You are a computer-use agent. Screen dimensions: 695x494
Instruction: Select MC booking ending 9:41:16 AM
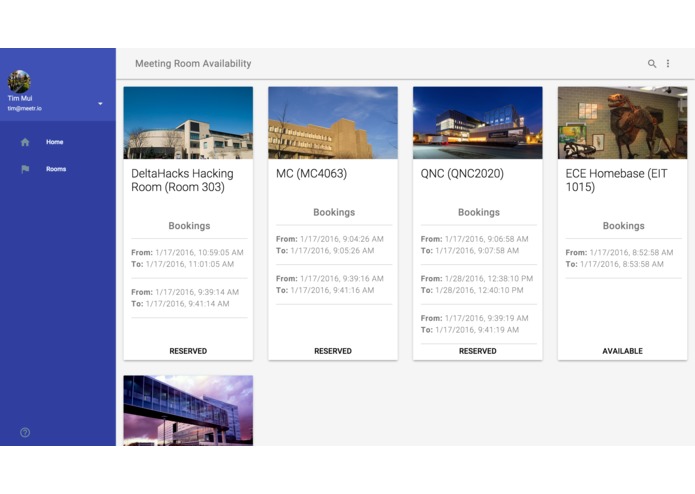pyautogui.click(x=325, y=290)
